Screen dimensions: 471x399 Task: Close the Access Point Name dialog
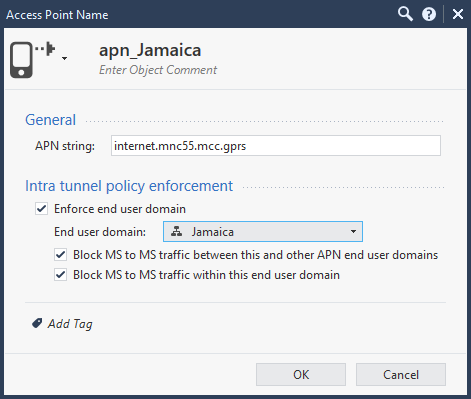(458, 14)
